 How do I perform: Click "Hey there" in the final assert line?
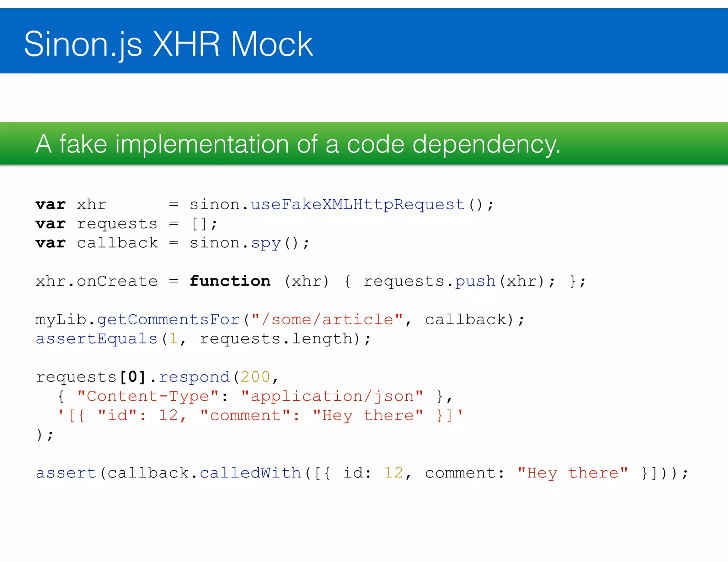[x=573, y=473]
